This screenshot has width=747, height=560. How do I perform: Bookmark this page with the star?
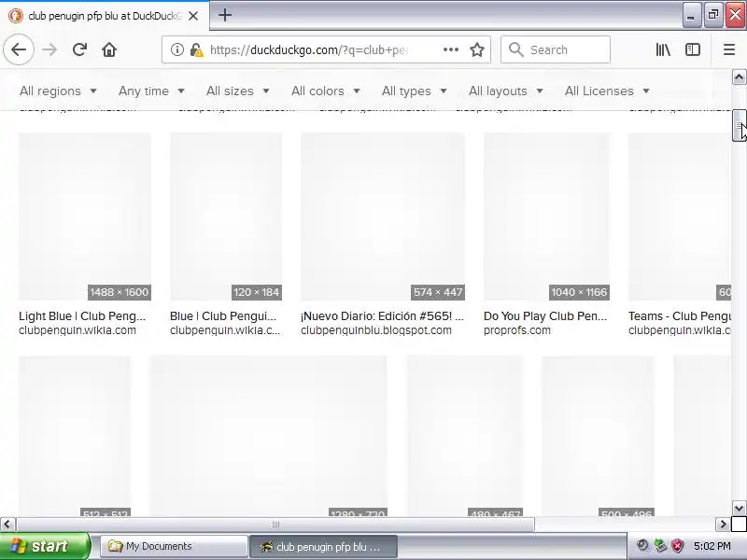click(x=477, y=49)
